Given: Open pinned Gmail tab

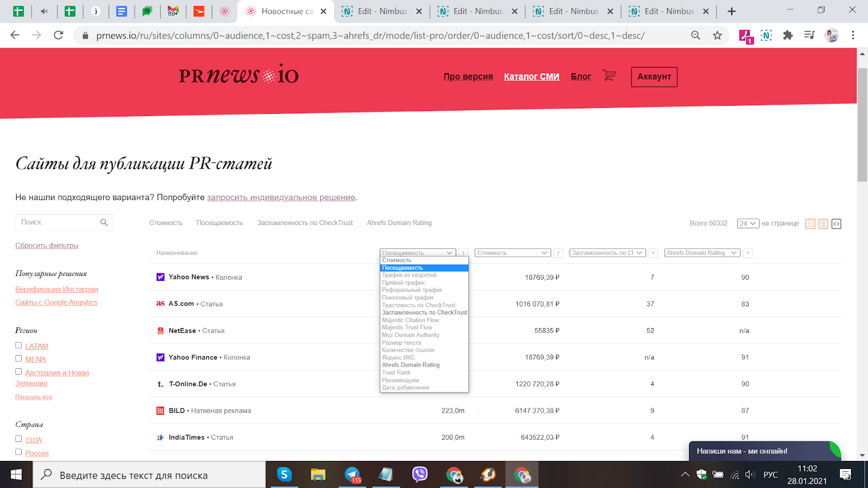Looking at the screenshot, I should pos(173,11).
